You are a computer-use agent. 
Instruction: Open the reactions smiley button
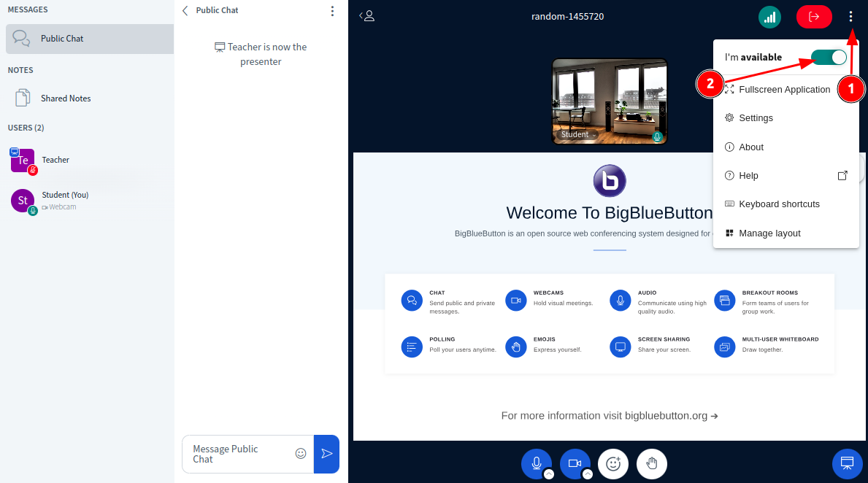click(x=613, y=463)
